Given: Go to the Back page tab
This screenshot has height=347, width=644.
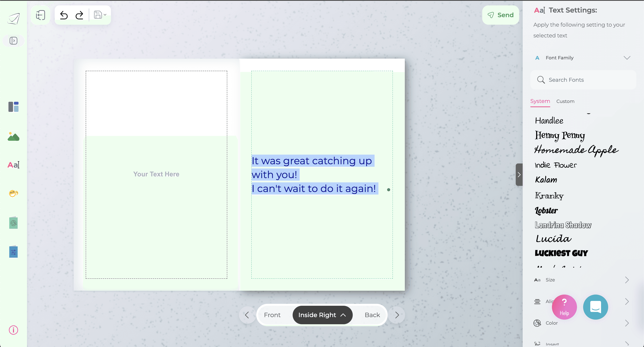Looking at the screenshot, I should (x=372, y=315).
